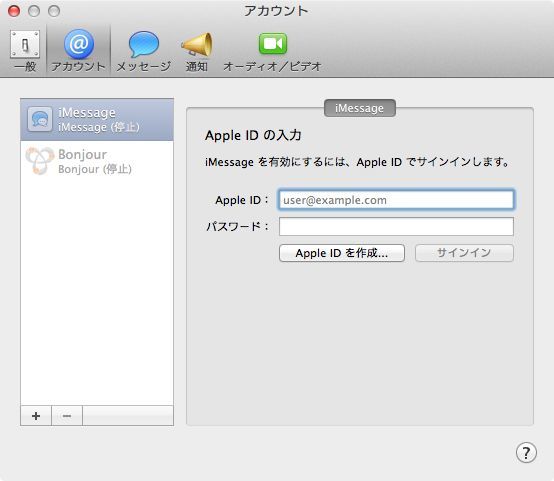
Task: Select the アカウント accounts toolbar icon
Action: (78, 51)
